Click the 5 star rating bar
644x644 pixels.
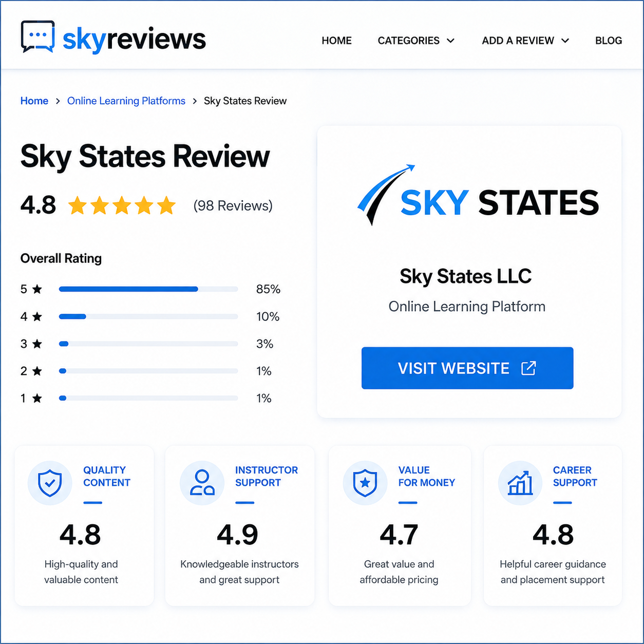point(148,289)
